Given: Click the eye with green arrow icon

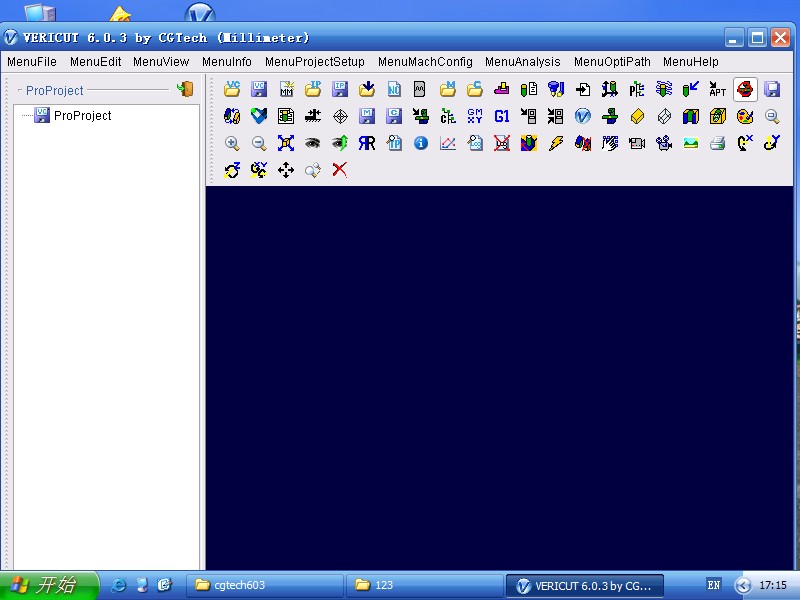Looking at the screenshot, I should (340, 143).
